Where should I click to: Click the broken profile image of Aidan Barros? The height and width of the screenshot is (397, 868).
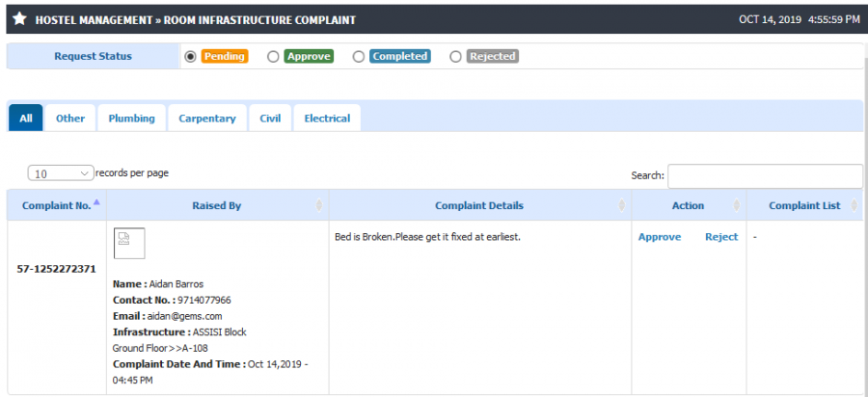pos(129,243)
